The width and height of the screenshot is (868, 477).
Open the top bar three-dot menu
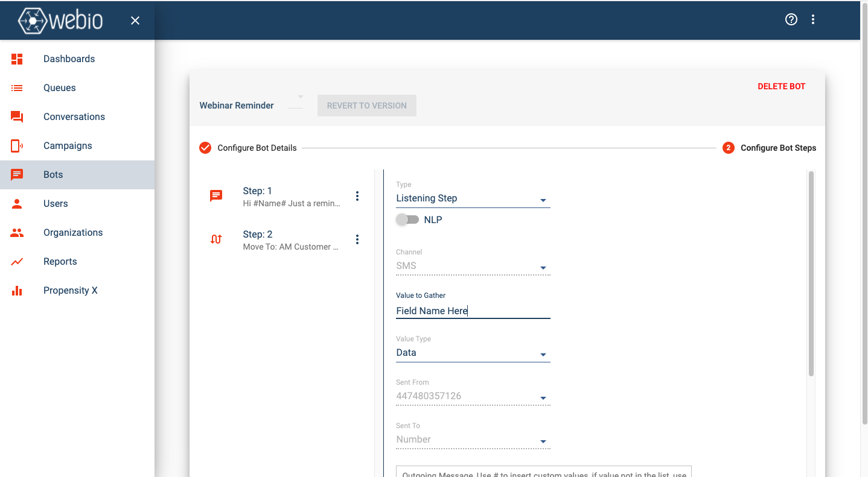pyautogui.click(x=813, y=19)
